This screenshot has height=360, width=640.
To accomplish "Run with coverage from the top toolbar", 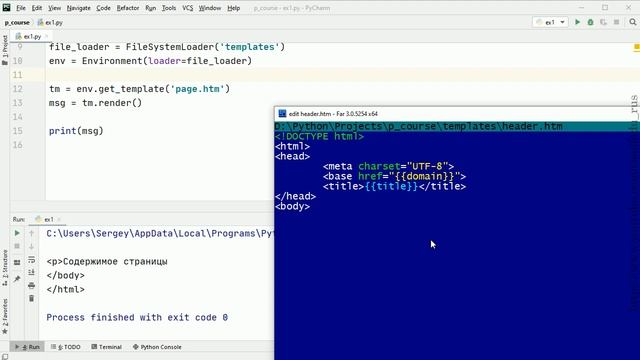I will tap(603, 22).
